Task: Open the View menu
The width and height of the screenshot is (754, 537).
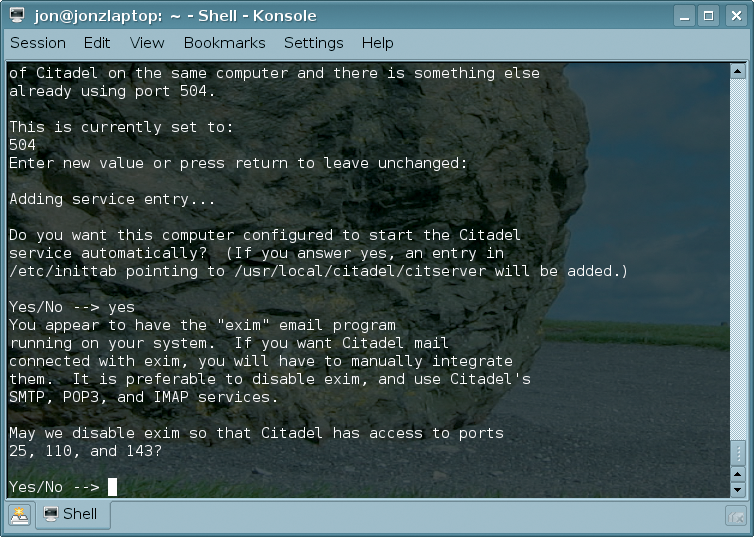Action: click(147, 43)
